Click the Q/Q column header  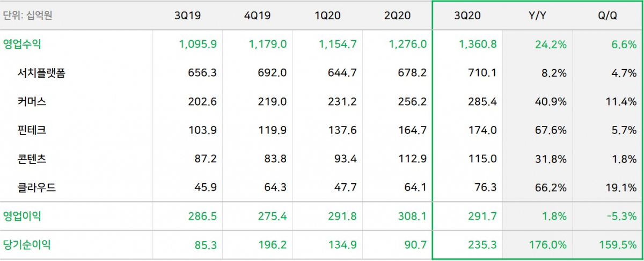click(608, 16)
